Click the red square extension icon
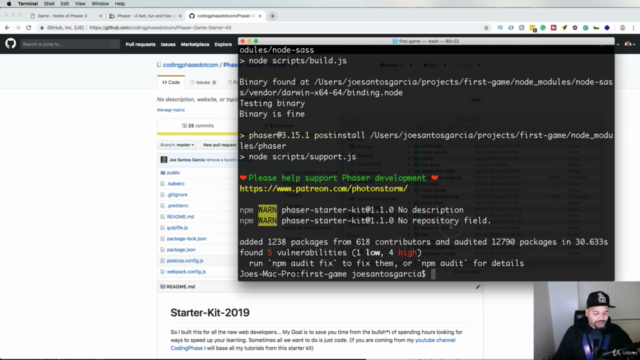Image resolution: width=640 pixels, height=360 pixels. point(553,28)
